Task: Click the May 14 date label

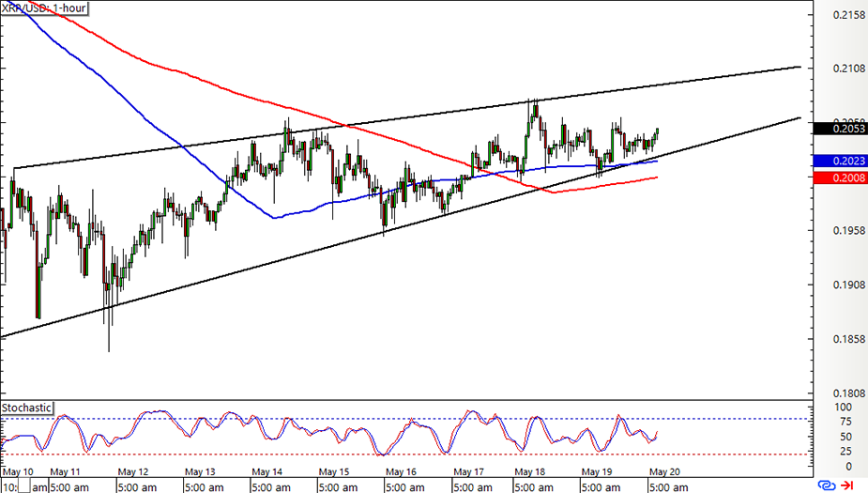Action: 266,472
